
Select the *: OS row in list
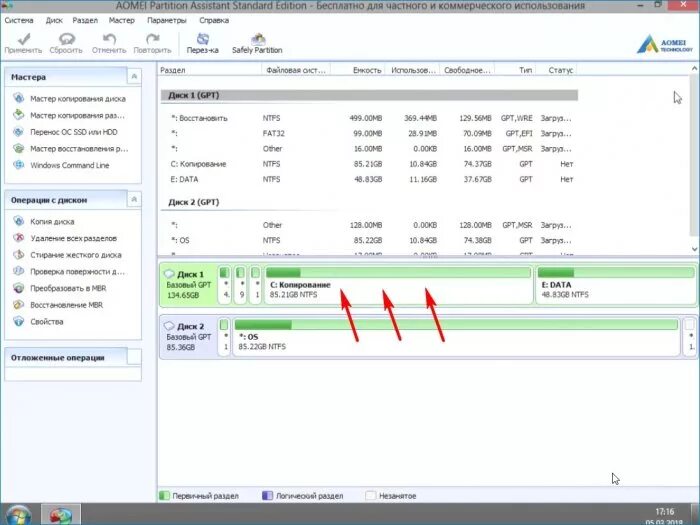click(370, 240)
